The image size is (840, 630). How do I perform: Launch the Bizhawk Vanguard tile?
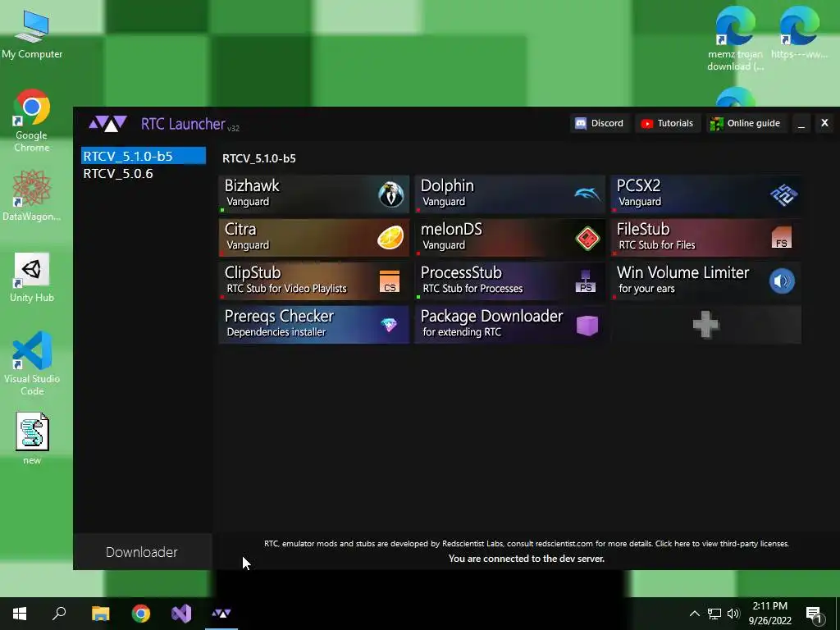coord(314,194)
